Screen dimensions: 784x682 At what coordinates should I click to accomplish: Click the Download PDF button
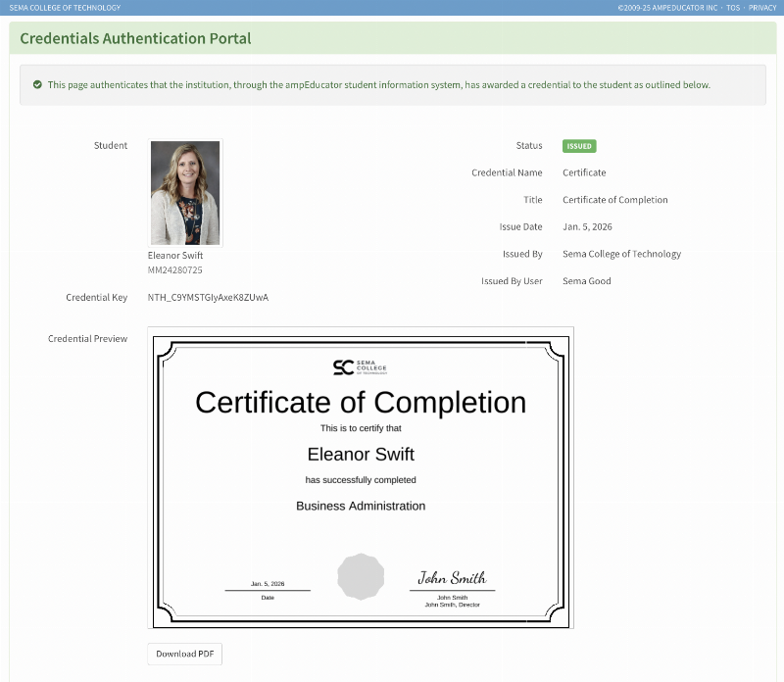(185, 654)
